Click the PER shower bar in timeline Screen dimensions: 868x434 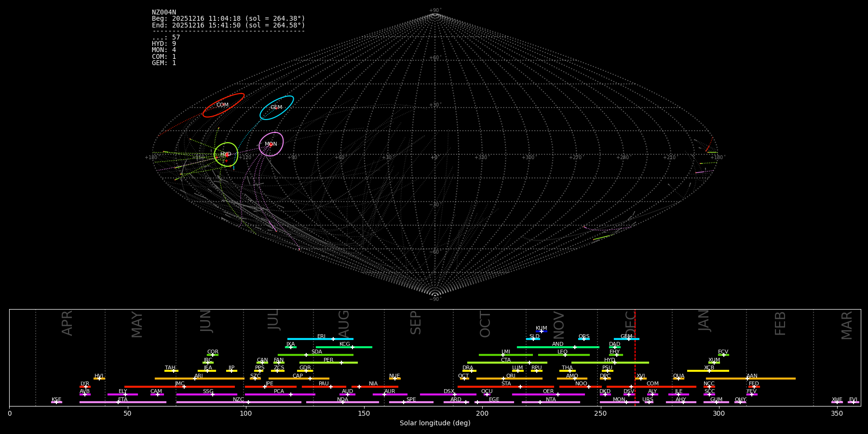tap(328, 363)
